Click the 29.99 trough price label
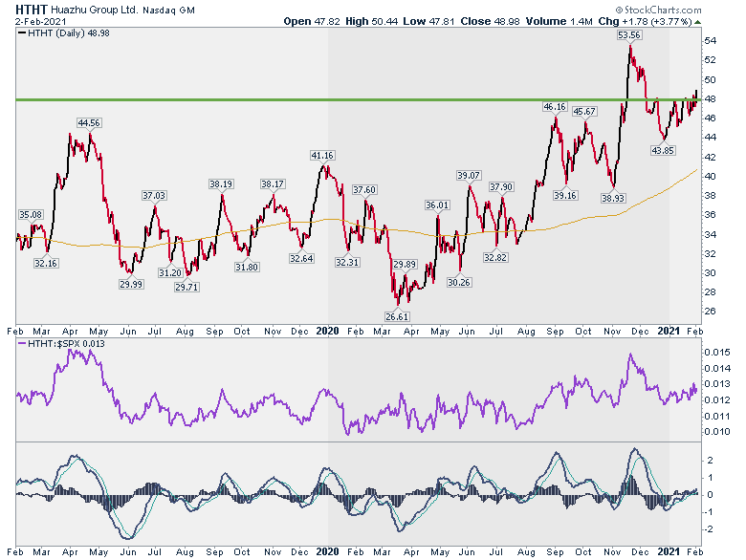746x560 pixels. tap(131, 284)
